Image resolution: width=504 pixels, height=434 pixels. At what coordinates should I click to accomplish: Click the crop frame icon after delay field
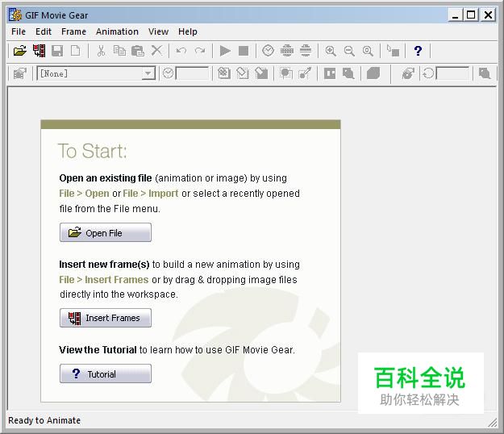(224, 73)
